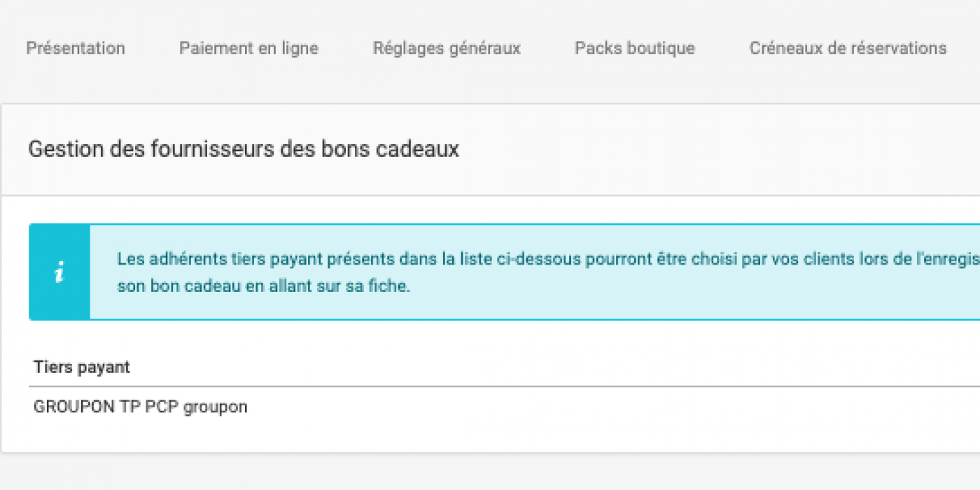Go to the Packs boutique tab

click(x=635, y=48)
